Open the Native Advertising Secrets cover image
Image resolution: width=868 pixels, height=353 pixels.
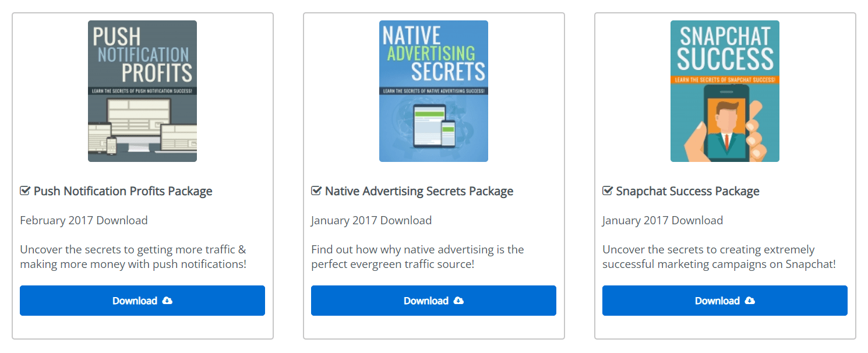[433, 91]
